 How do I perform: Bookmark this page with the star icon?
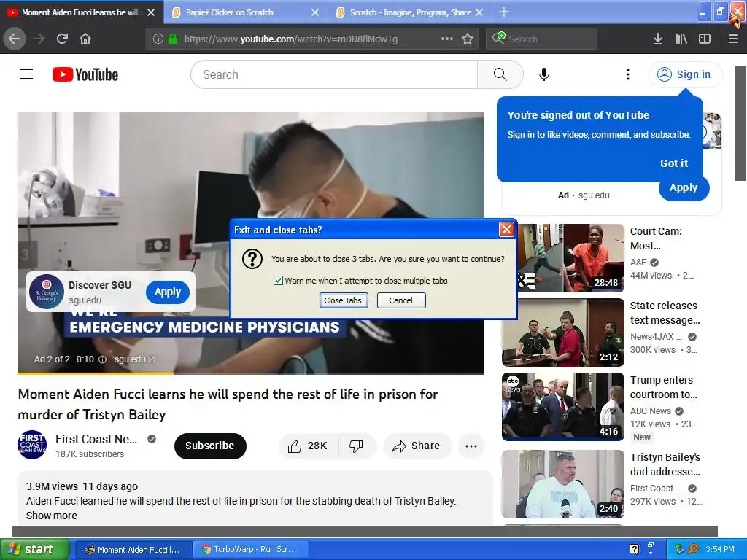pos(468,39)
